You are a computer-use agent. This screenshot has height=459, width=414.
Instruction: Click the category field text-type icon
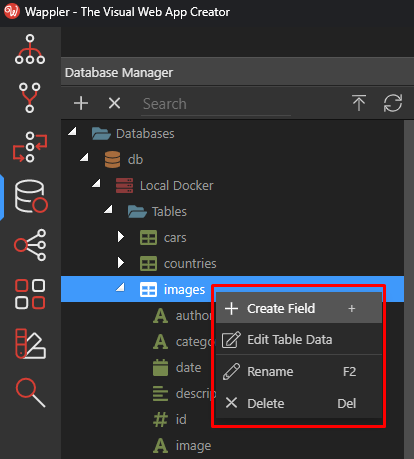(x=160, y=342)
